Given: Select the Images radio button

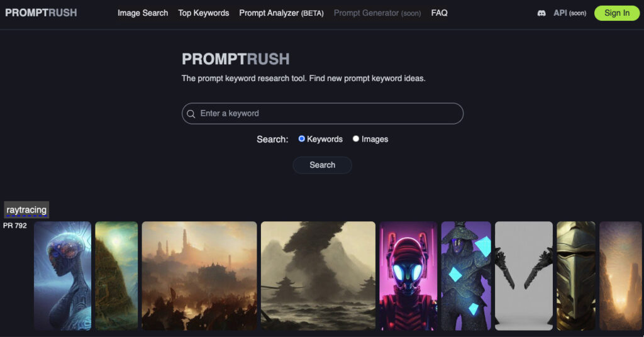Looking at the screenshot, I should pyautogui.click(x=356, y=139).
